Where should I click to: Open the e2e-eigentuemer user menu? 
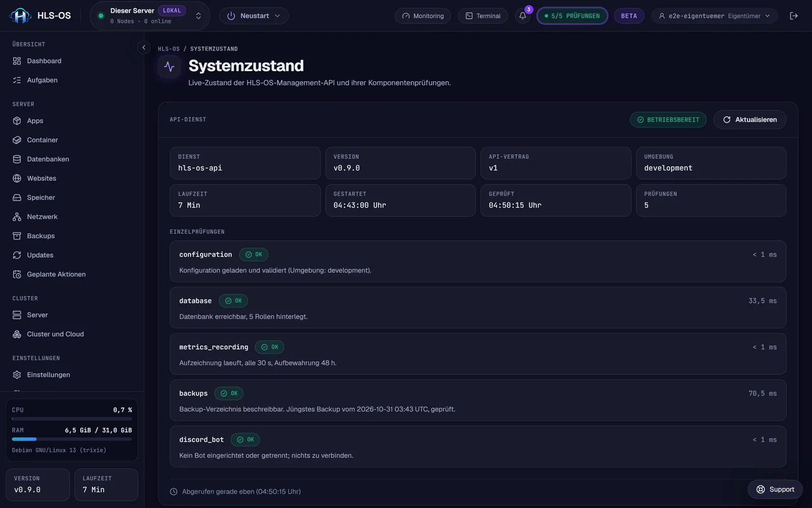pyautogui.click(x=714, y=16)
